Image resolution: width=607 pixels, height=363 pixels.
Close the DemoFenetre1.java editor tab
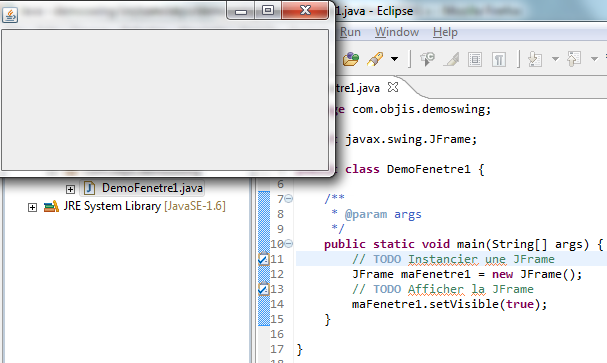393,87
